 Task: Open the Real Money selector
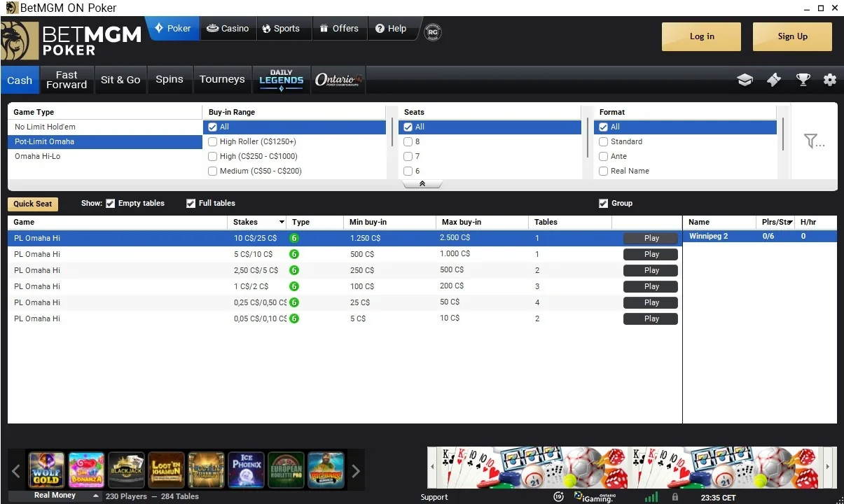(55, 495)
